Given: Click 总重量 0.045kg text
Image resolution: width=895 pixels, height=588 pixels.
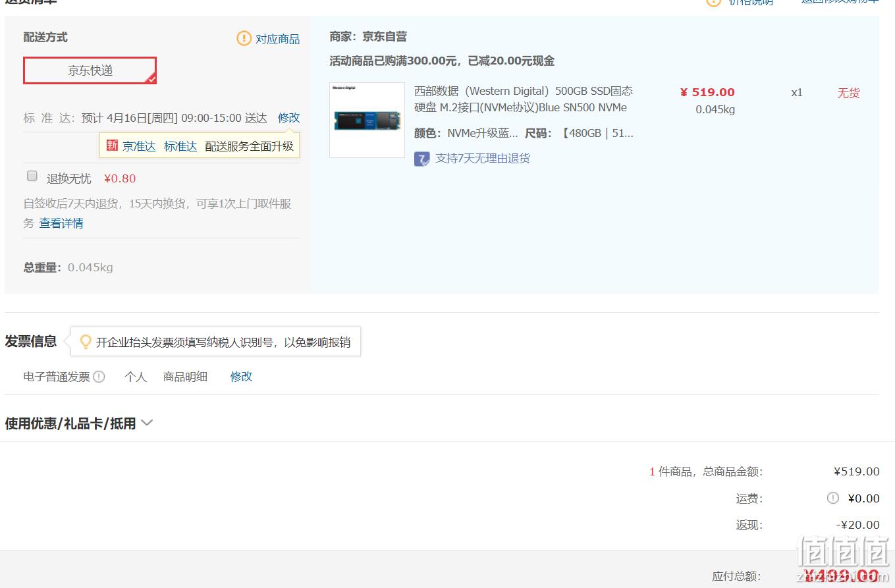Looking at the screenshot, I should pyautogui.click(x=68, y=267).
